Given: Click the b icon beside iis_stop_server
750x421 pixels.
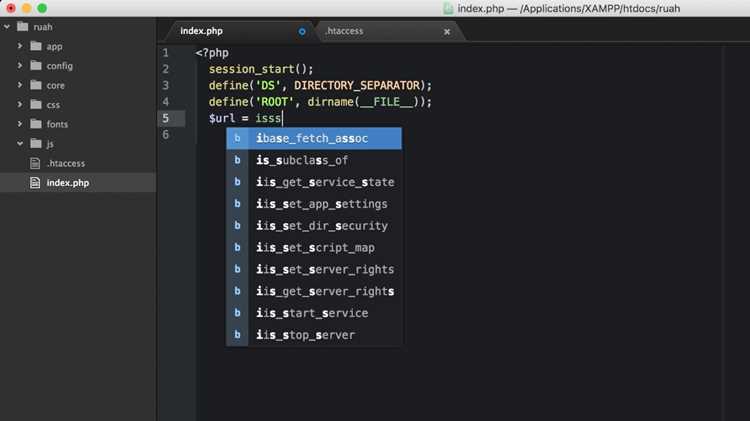Looking at the screenshot, I should (x=237, y=335).
